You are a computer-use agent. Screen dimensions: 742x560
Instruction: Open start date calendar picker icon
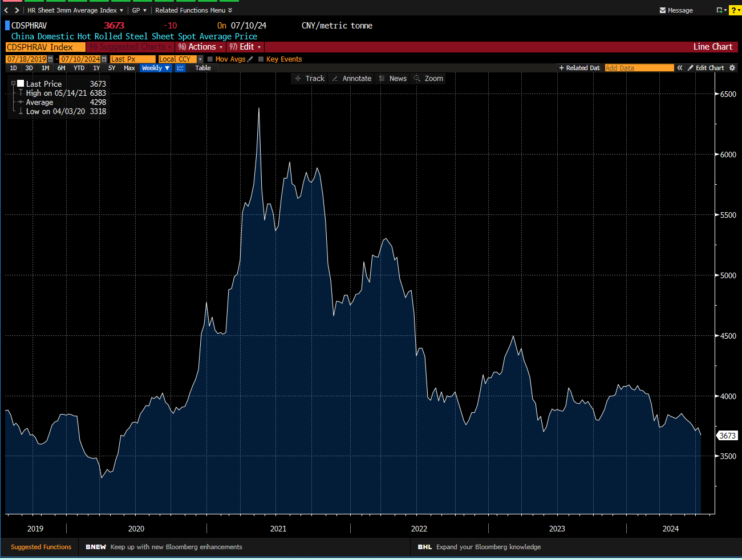click(x=51, y=59)
